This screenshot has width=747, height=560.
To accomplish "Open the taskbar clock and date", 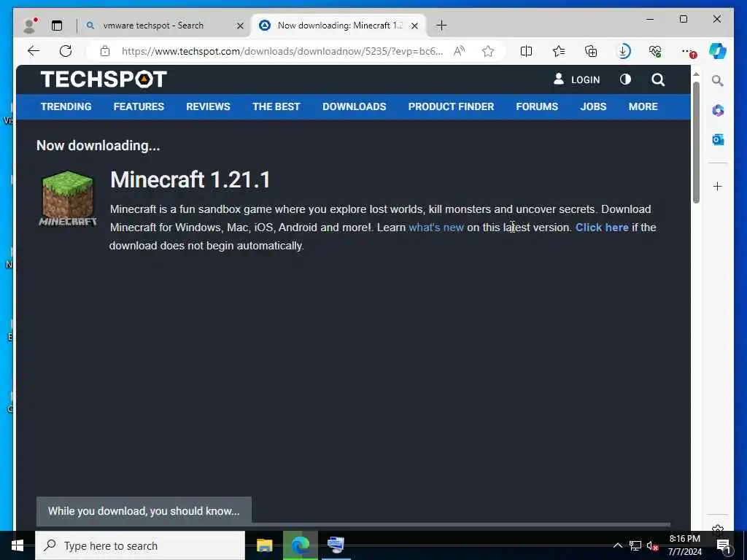I will 684,545.
